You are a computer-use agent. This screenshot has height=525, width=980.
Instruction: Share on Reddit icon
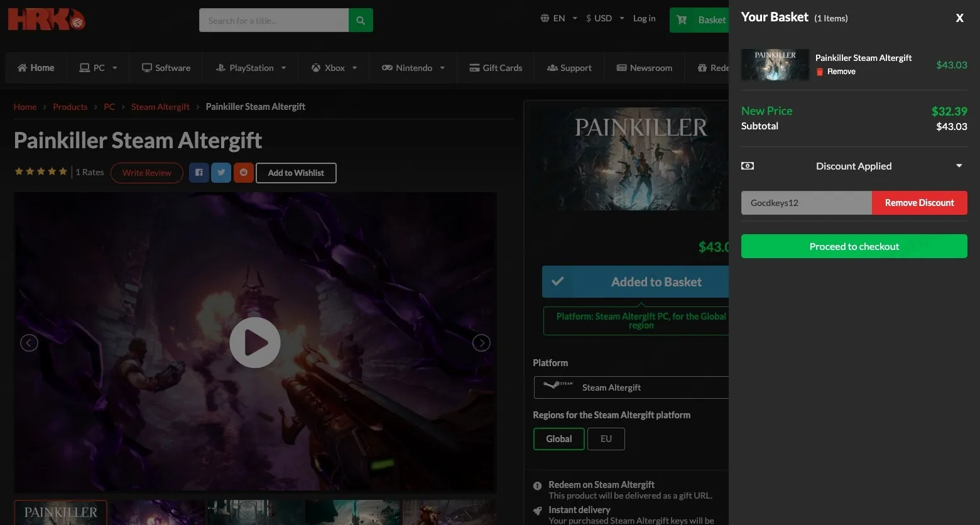coord(244,173)
